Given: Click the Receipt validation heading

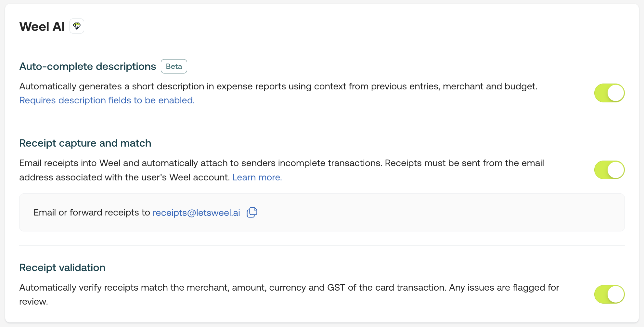Looking at the screenshot, I should click(62, 268).
